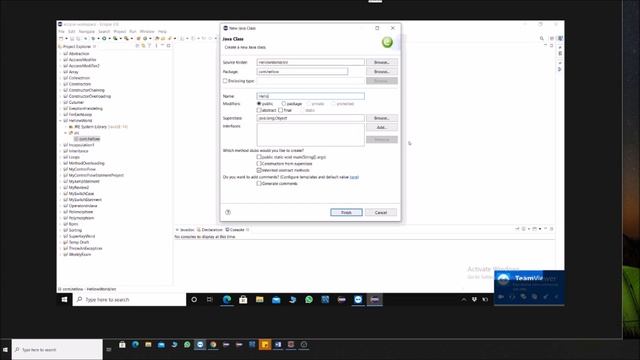This screenshot has width=640, height=360.
Task: Open Chrome on the local bottom taskbar
Action: point(213,345)
